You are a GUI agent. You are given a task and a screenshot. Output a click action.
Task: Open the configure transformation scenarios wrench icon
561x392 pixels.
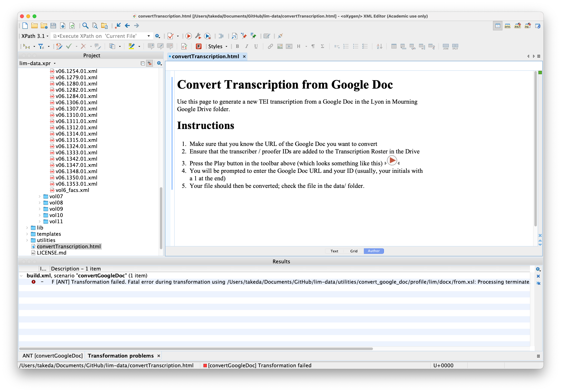[x=198, y=36]
